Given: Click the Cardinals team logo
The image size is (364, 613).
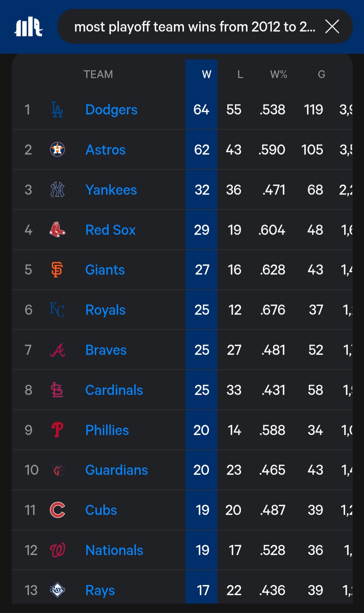Looking at the screenshot, I should [x=57, y=390].
